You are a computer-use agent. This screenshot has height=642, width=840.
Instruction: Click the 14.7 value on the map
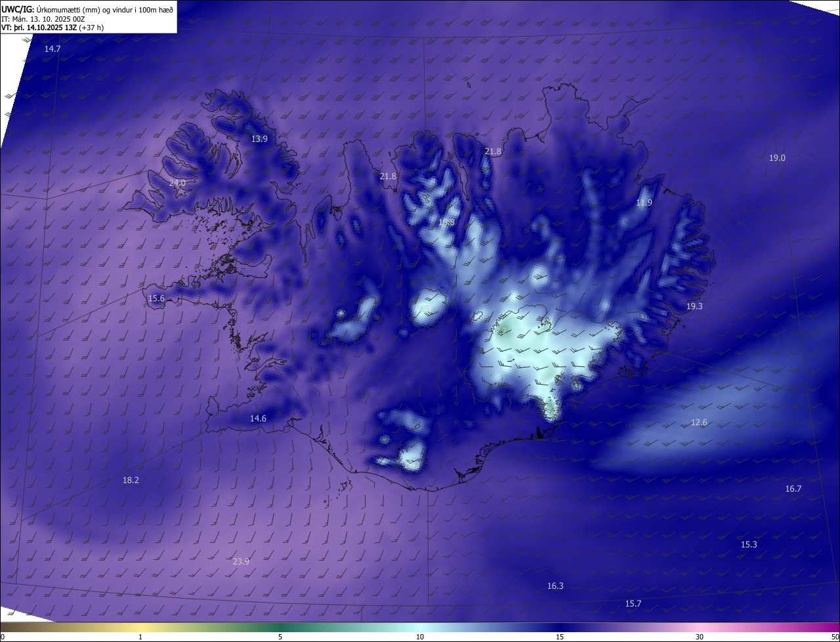(x=52, y=49)
